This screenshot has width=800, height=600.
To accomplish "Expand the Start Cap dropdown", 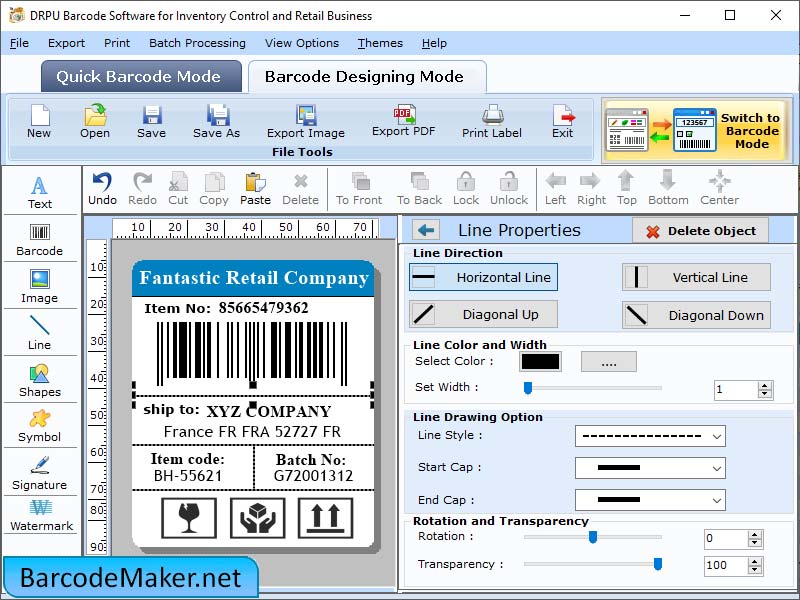I will pyautogui.click(x=650, y=467).
